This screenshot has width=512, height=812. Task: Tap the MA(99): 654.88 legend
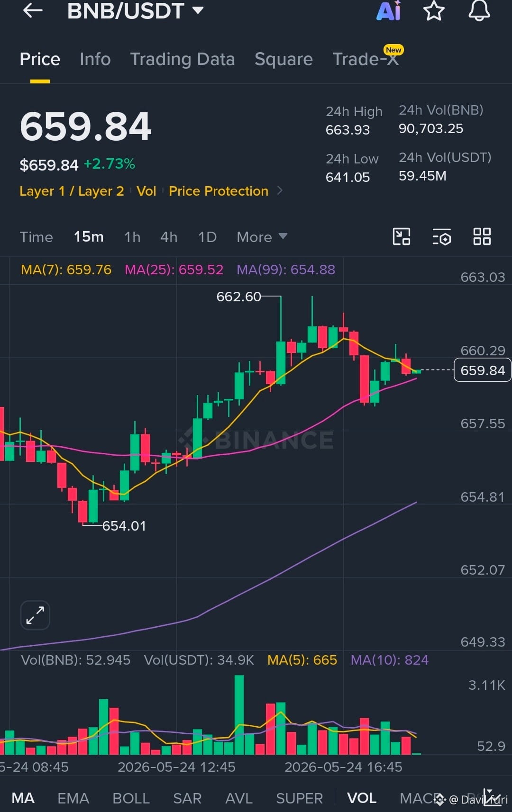[286, 270]
